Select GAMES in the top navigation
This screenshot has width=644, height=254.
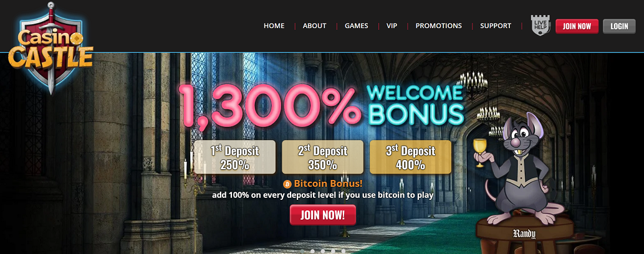click(x=357, y=26)
